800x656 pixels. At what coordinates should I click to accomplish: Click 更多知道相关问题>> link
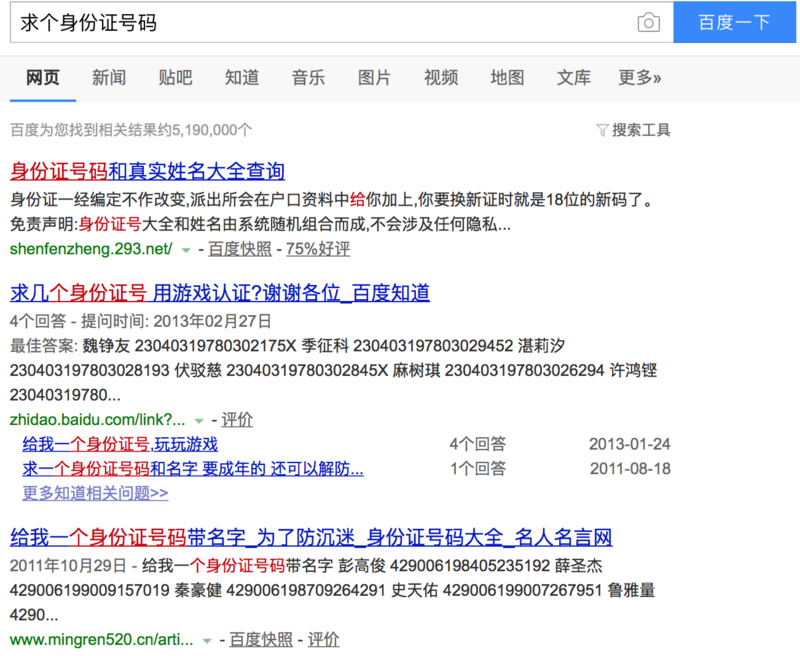95,493
